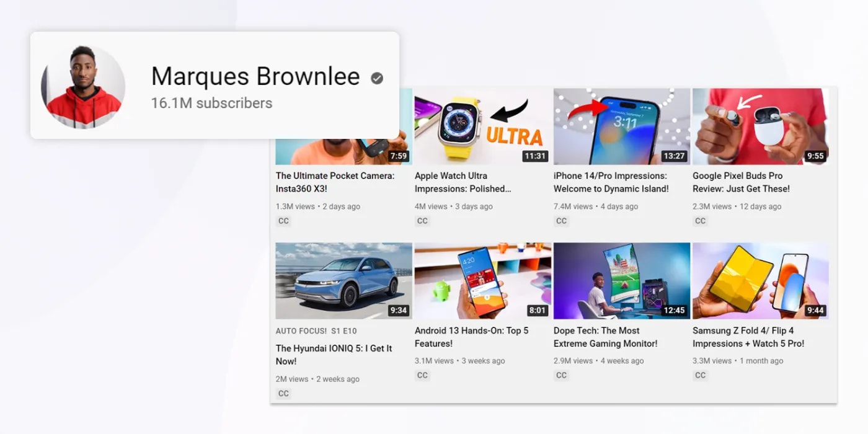This screenshot has height=434, width=868.
Task: Open the gaming monitor video thumbnail
Action: point(622,281)
